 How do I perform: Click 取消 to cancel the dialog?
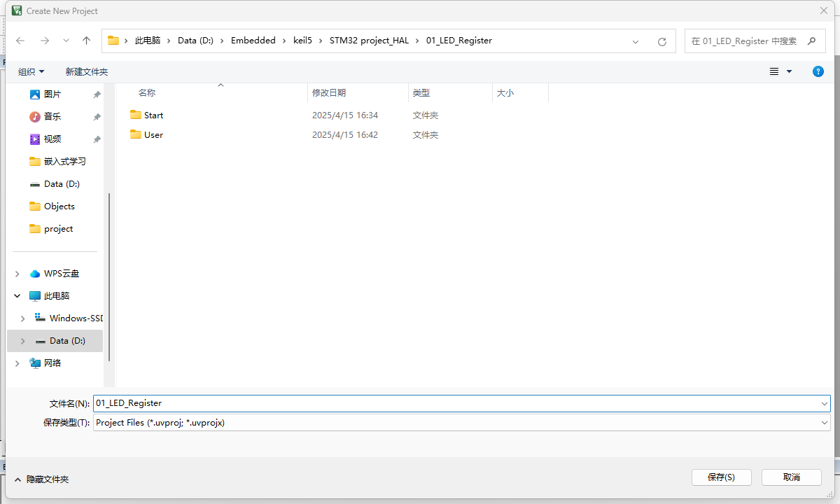click(792, 477)
